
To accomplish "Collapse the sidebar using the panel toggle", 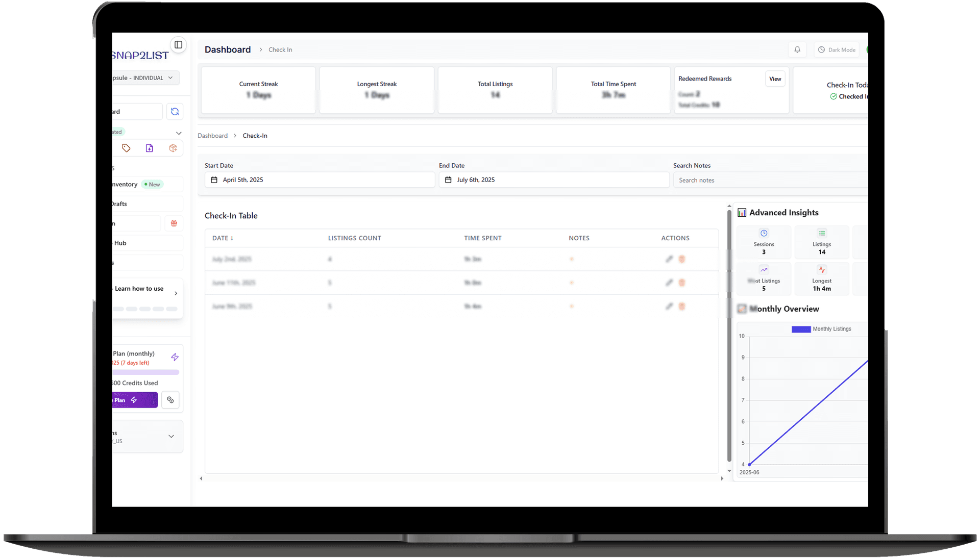I will [x=178, y=44].
